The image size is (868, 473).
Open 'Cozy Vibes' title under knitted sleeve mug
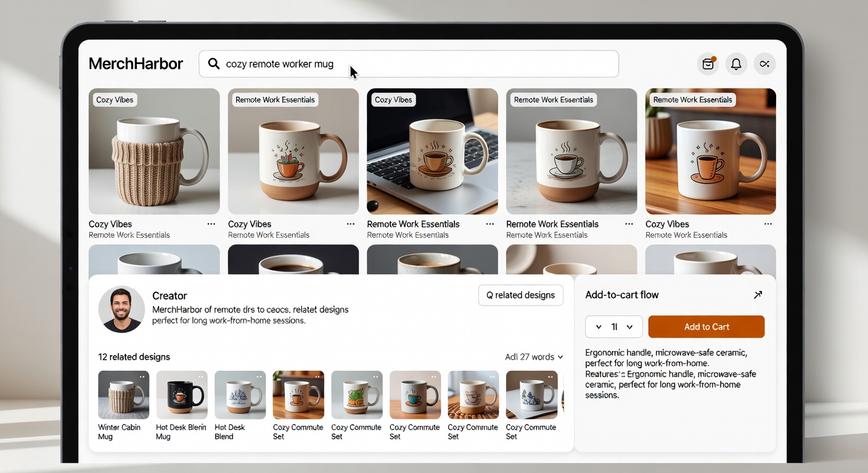(x=110, y=224)
